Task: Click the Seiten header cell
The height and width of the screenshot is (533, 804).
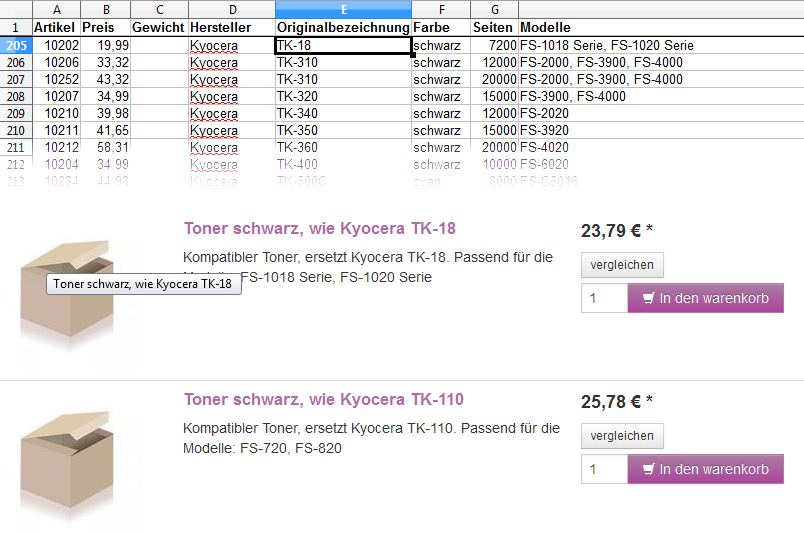Action: 494,27
